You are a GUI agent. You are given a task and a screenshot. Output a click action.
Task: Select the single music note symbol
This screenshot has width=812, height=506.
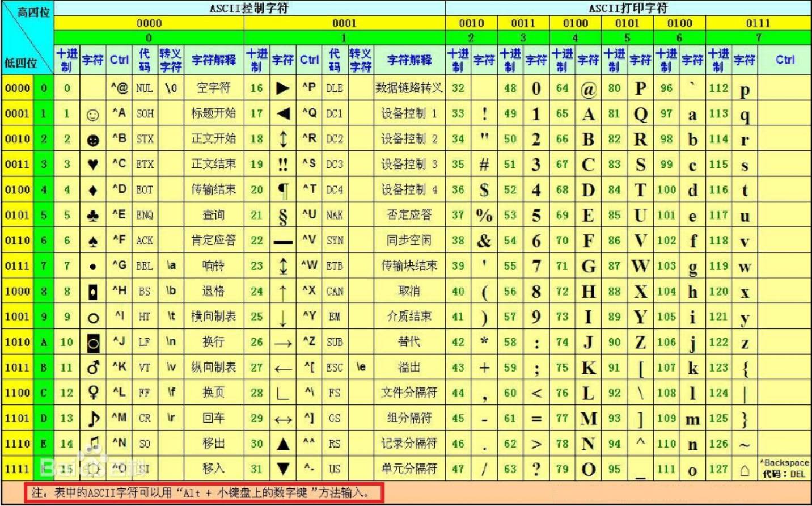(x=93, y=419)
